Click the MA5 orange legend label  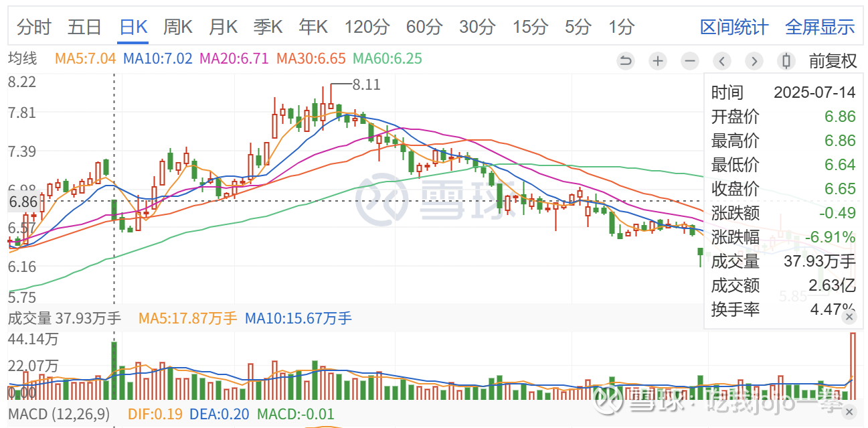pyautogui.click(x=86, y=59)
